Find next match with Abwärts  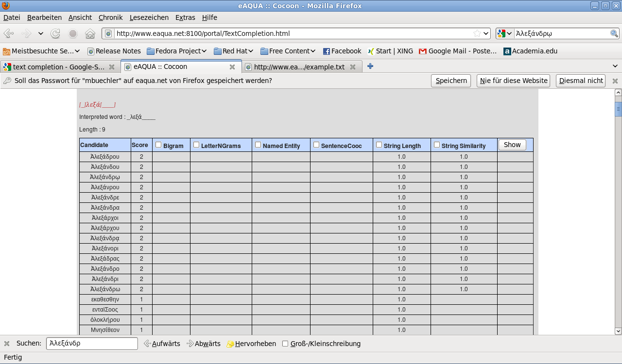click(203, 344)
